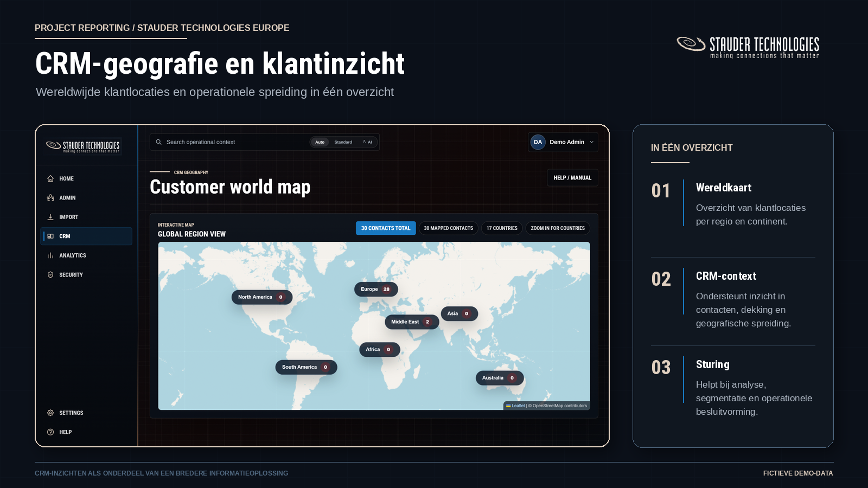Screen dimensions: 868x488
Task: Click the DA avatar circle
Action: (x=538, y=142)
